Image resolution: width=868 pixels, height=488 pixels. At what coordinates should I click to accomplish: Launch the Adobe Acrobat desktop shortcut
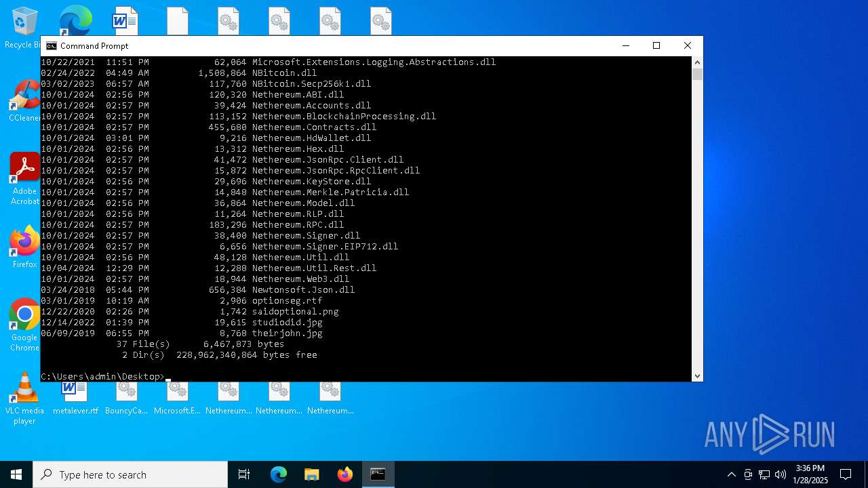(x=24, y=179)
